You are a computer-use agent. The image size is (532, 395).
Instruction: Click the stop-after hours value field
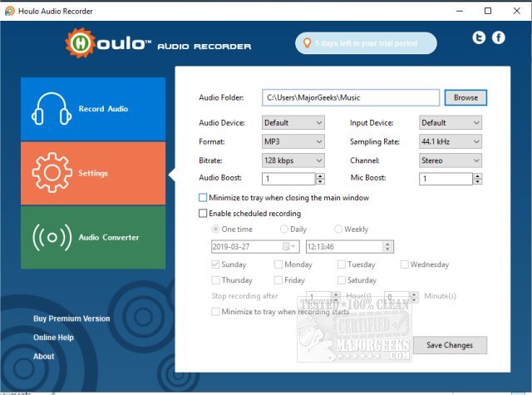(319, 297)
